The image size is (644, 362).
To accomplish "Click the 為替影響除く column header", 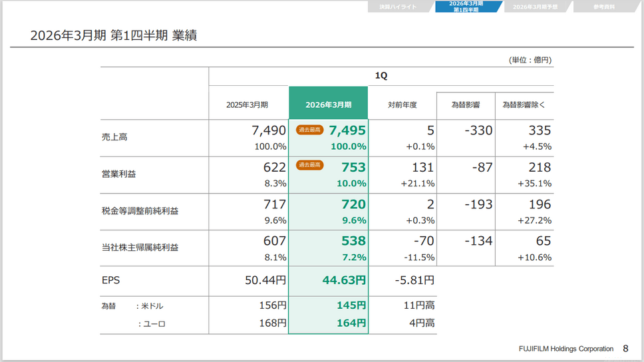I will pos(524,104).
